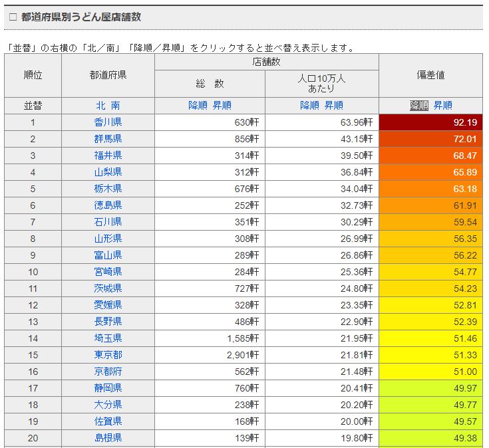Sort 人口10万人あたり column by 降順
Viewport: 489px width, 448px height.
[x=309, y=106]
